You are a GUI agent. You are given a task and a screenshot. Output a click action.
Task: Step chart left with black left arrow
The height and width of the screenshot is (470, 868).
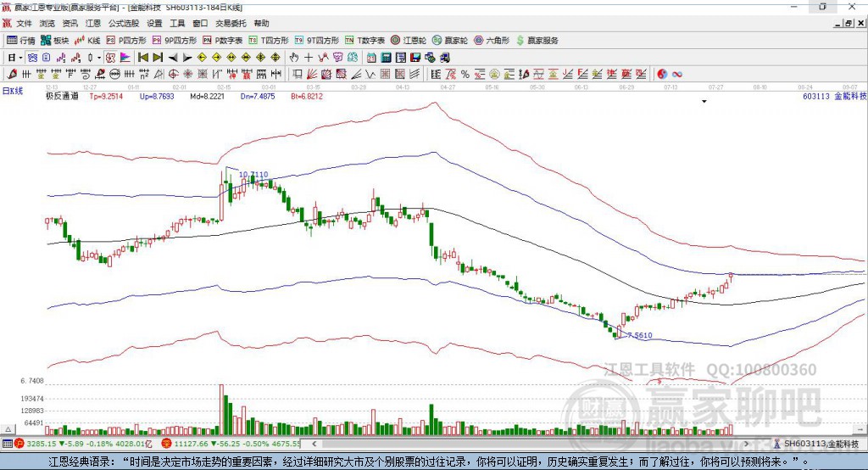173,58
